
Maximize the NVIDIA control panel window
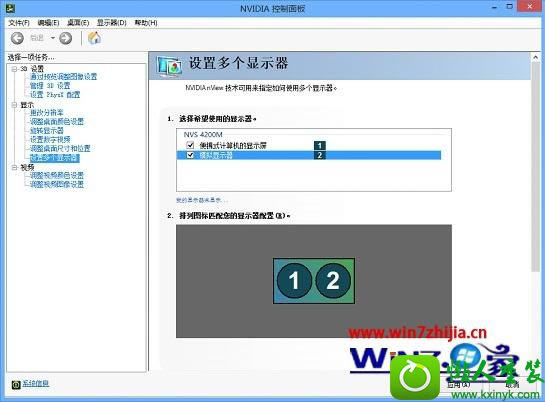509,7
